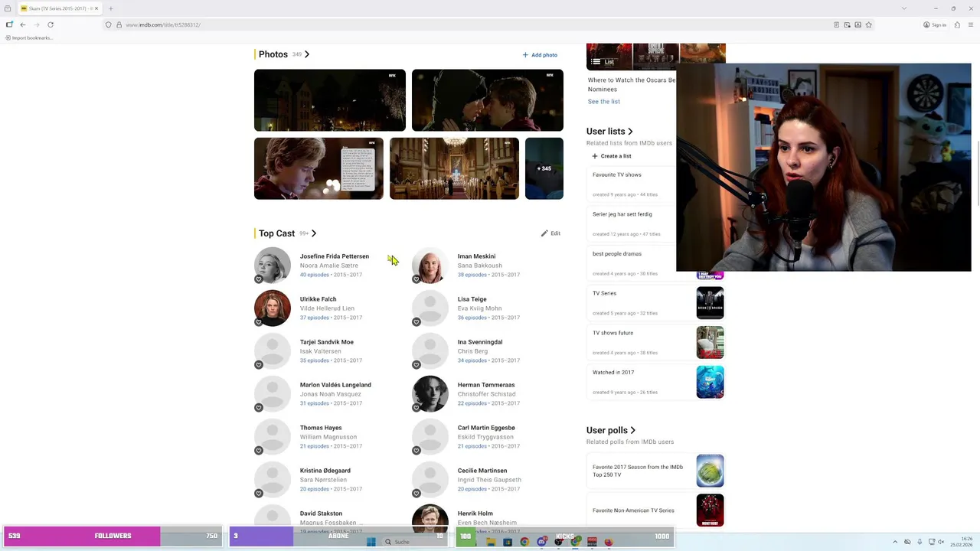
Task: Favorite Thomas Hayes with heart icon
Action: point(259,451)
